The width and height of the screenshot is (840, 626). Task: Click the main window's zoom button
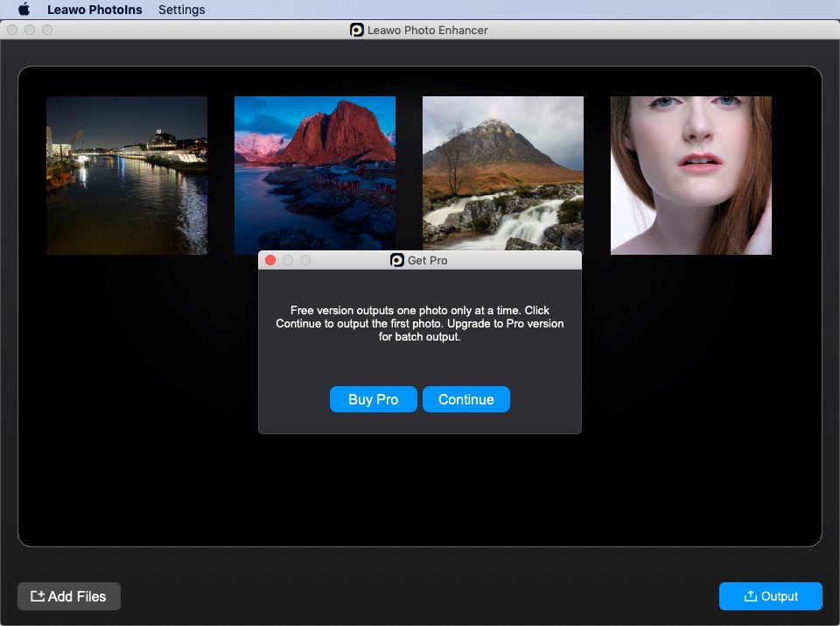point(47,30)
